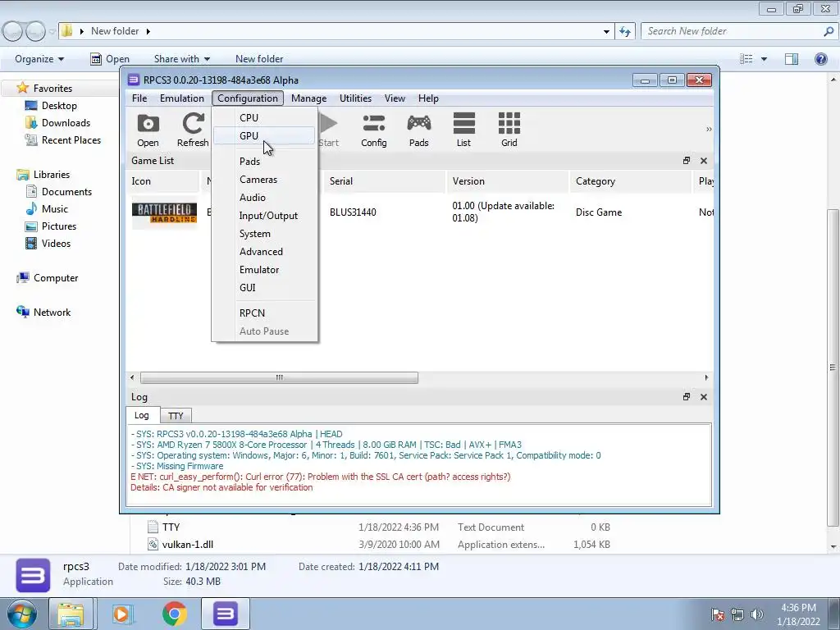Sort game list by Serial column

385,181
